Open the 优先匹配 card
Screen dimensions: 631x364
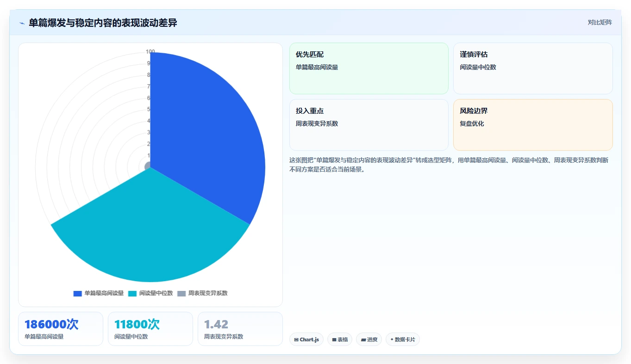pyautogui.click(x=369, y=68)
